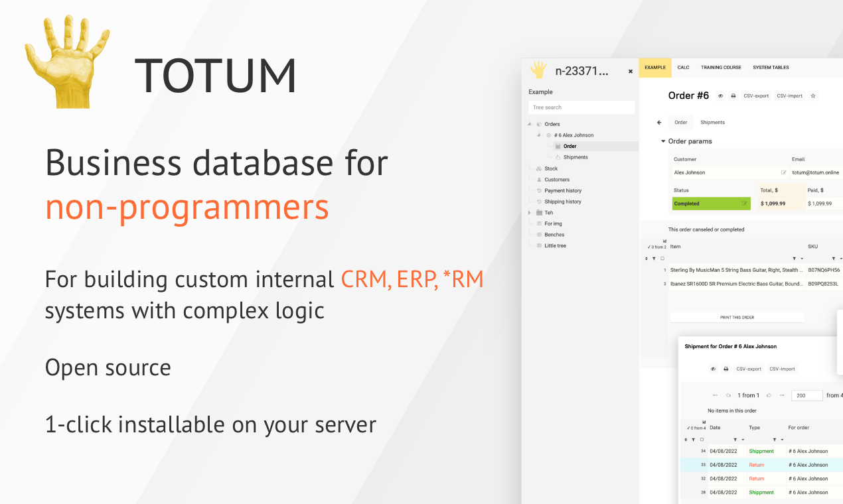Go back using the left arrow icon
Screen dimensions: 843x504
(659, 123)
